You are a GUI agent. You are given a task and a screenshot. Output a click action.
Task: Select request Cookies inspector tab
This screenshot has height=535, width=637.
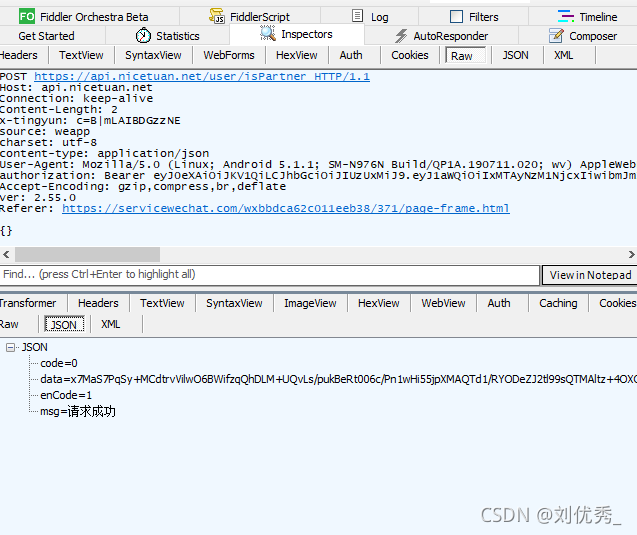coord(410,55)
